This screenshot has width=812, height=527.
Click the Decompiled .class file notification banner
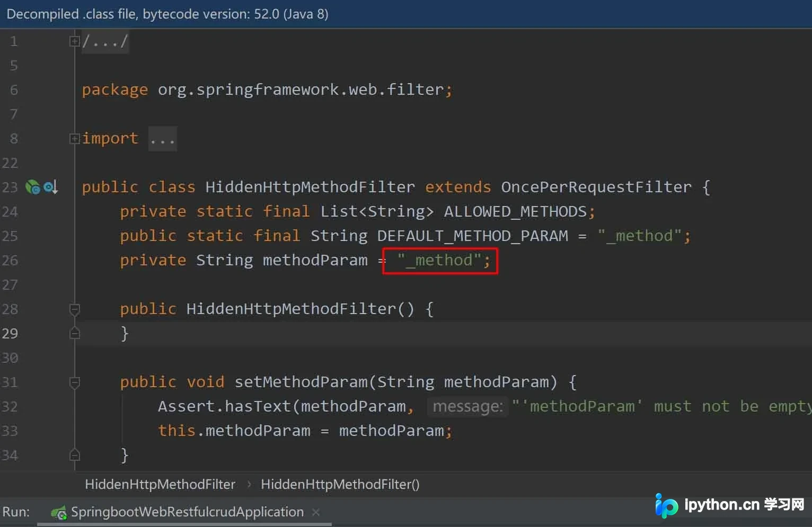click(406, 14)
